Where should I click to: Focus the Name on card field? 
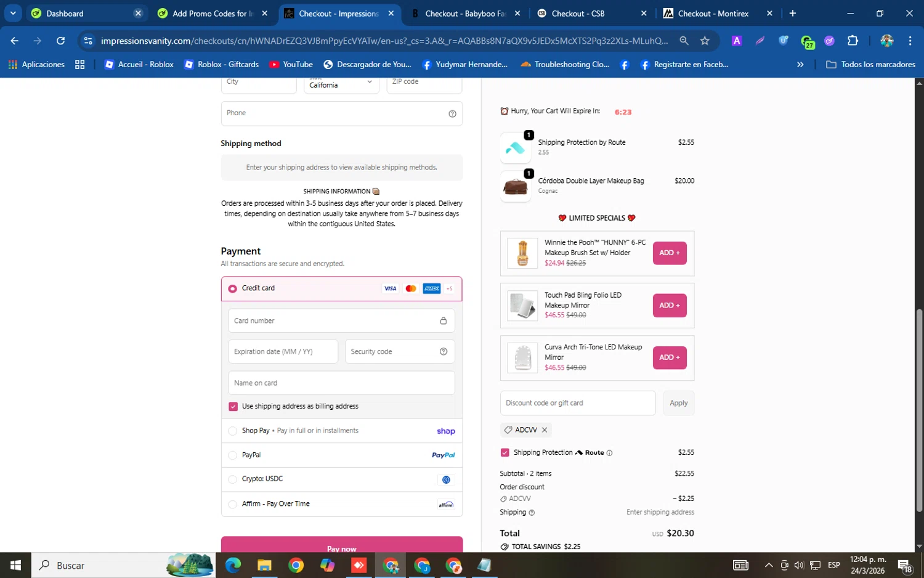tap(341, 383)
